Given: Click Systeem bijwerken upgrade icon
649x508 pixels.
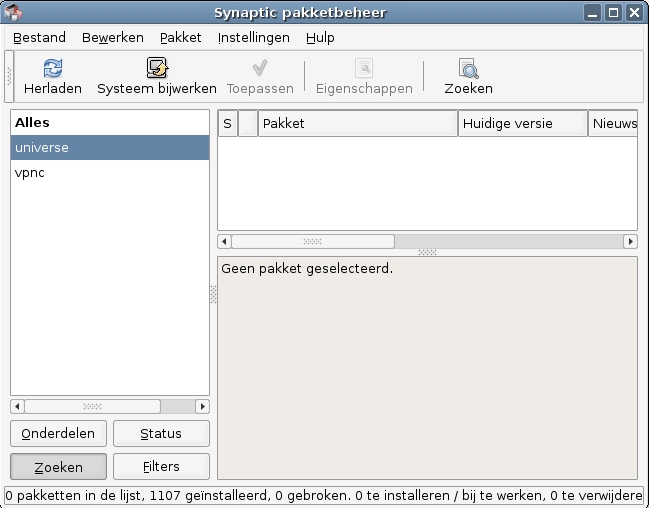Looking at the screenshot, I should [x=157, y=68].
